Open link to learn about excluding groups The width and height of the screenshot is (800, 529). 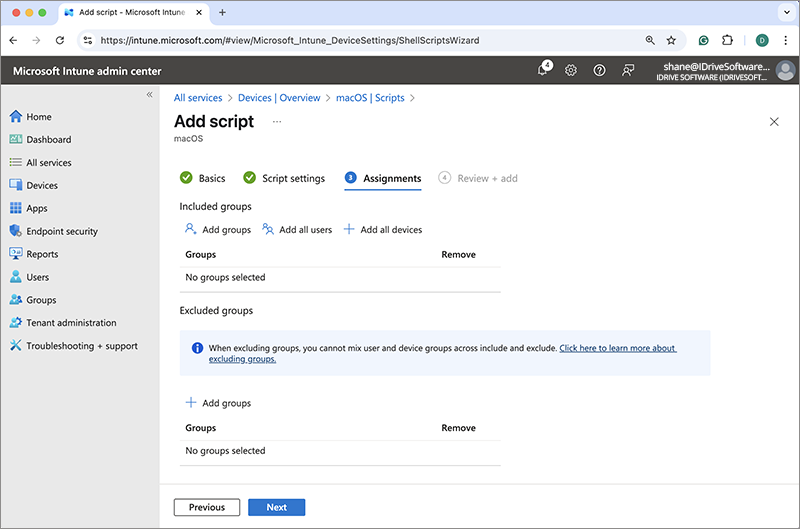[x=617, y=348]
